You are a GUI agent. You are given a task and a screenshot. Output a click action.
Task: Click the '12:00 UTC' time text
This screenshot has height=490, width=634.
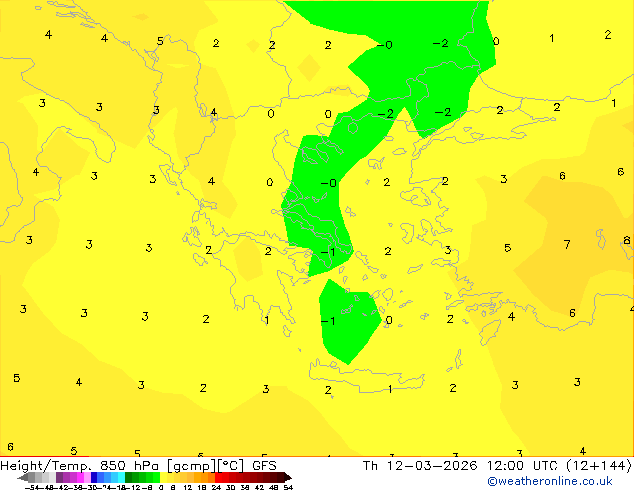[524, 466]
